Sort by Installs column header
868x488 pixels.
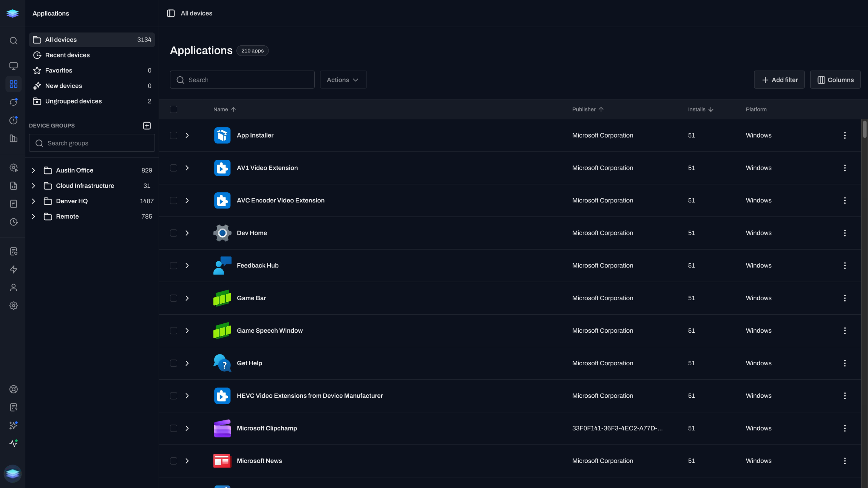[701, 109]
